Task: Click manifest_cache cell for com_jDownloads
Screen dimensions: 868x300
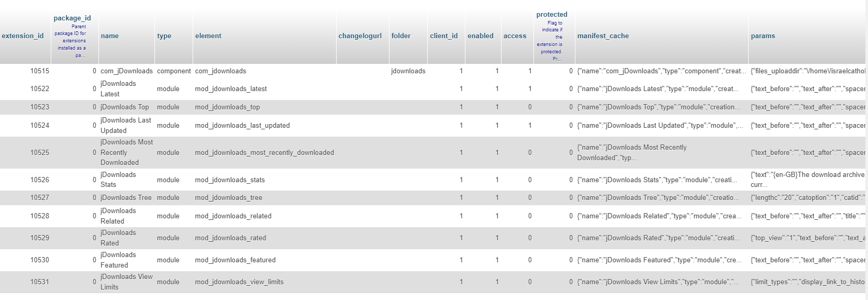Action: click(x=662, y=71)
